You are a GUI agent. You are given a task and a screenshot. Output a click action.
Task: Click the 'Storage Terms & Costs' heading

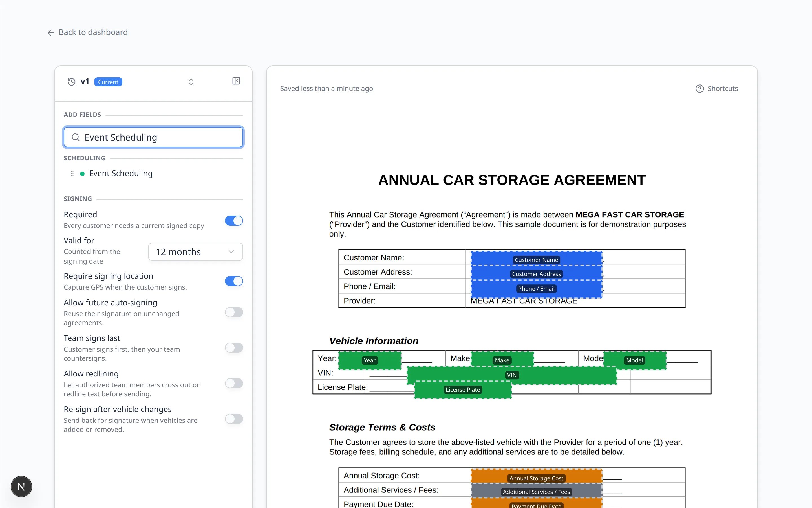[382, 427]
